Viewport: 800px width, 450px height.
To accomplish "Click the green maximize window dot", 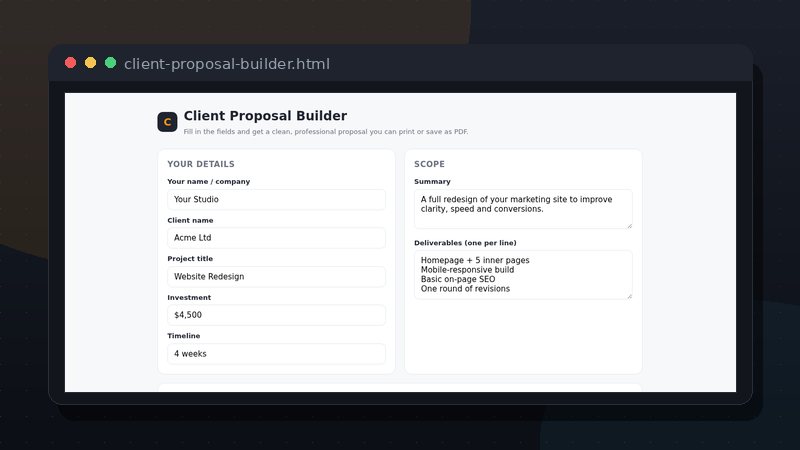I will [110, 63].
